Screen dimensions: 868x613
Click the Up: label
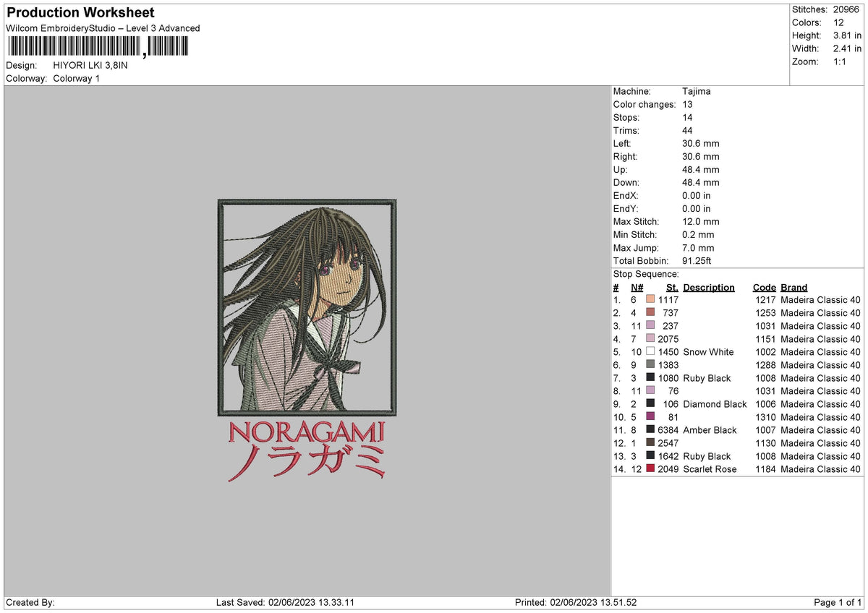coord(620,169)
